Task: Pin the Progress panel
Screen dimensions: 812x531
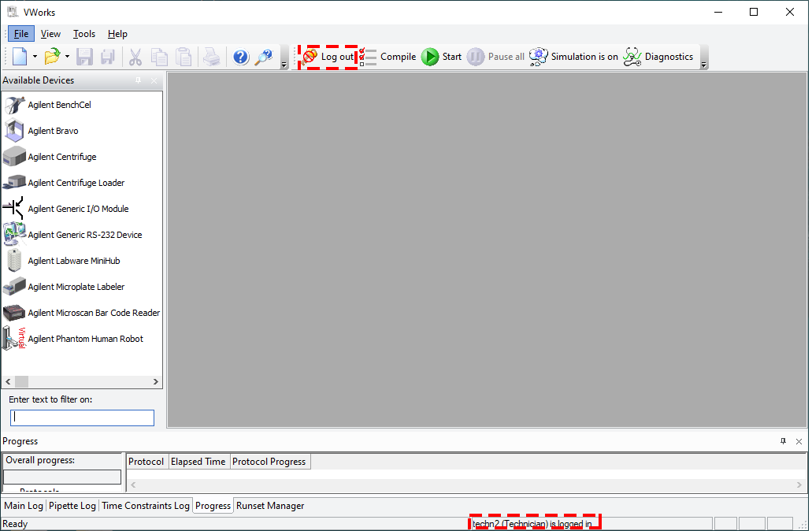Action: tap(783, 441)
